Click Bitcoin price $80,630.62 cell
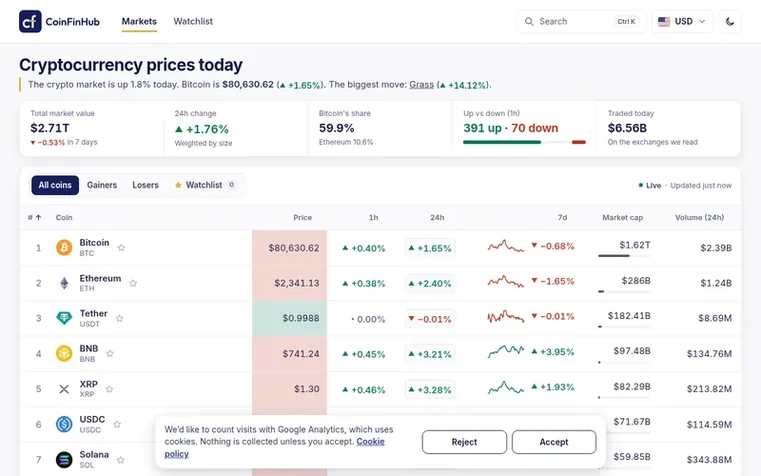 point(289,248)
